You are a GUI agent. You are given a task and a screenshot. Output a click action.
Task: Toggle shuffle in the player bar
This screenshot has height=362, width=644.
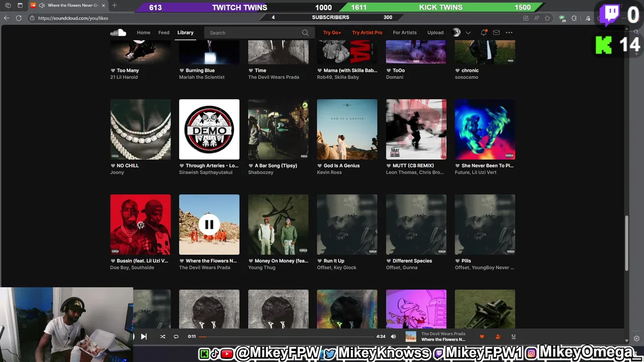coord(163,336)
